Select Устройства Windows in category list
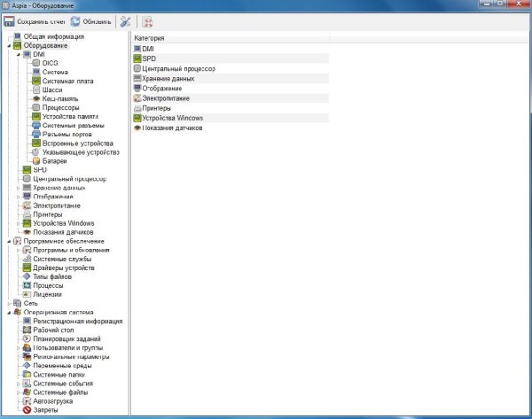 coord(231,118)
